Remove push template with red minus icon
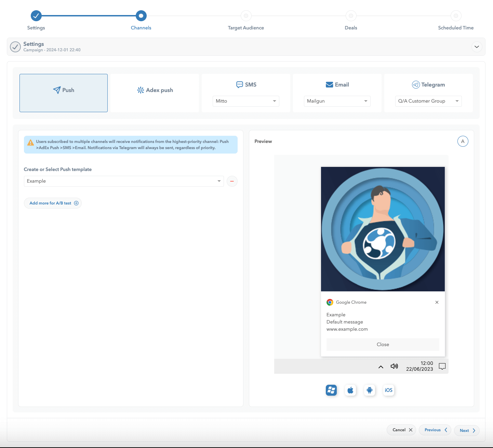This screenshot has width=493, height=448. 232,181
